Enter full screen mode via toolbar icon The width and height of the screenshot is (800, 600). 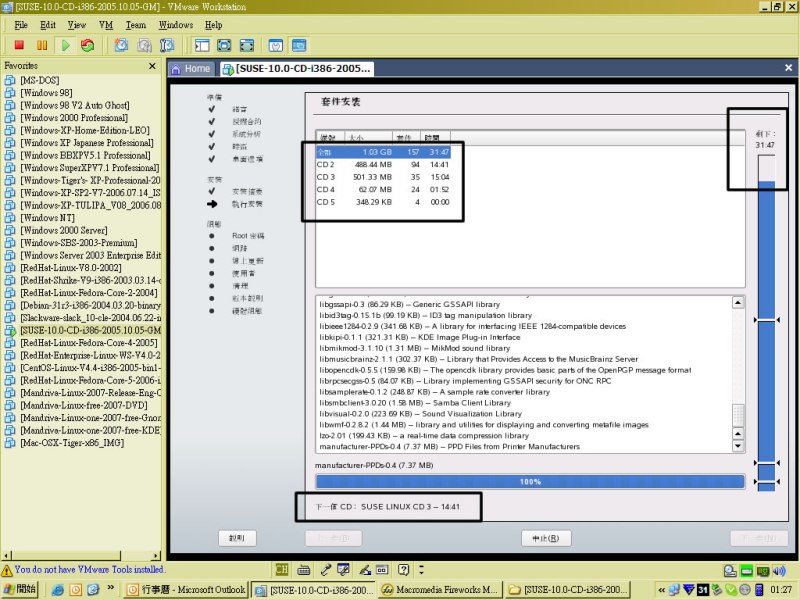point(246,45)
